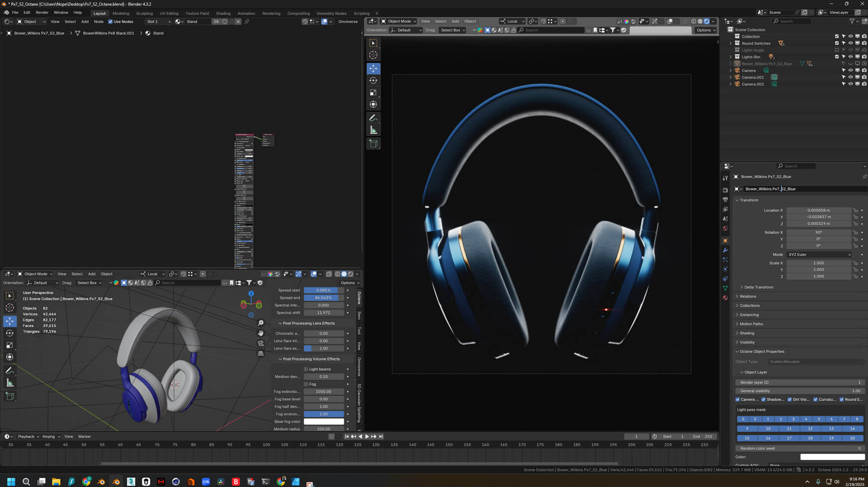Select the Cursor tool in render viewport
The width and height of the screenshot is (868, 487).
coord(373,55)
